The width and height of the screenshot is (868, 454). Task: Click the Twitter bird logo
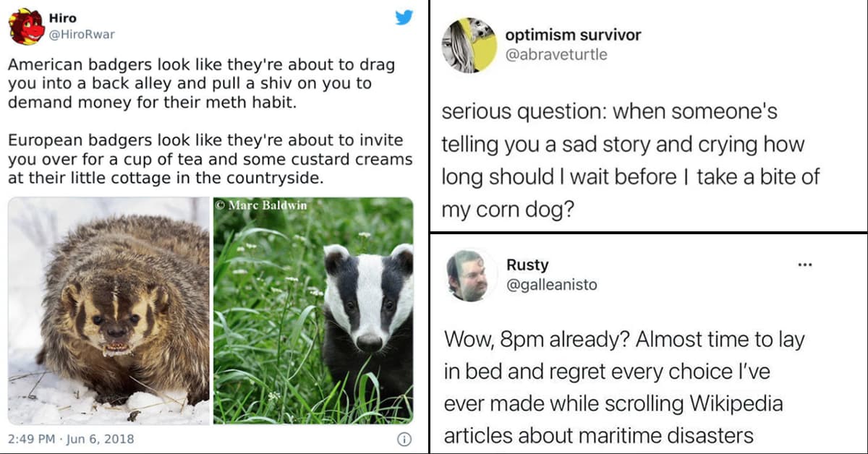tap(404, 18)
